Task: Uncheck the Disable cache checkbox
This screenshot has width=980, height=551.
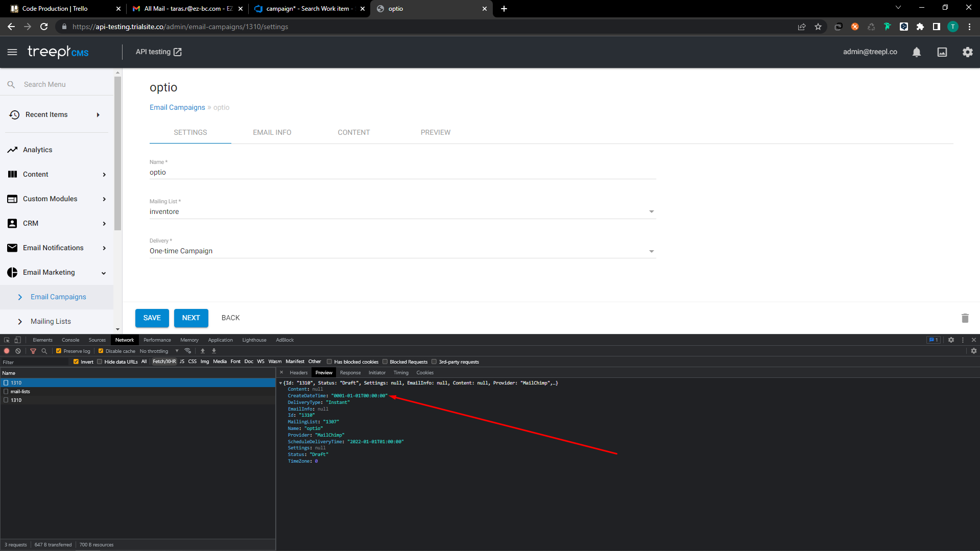Action: click(x=101, y=351)
